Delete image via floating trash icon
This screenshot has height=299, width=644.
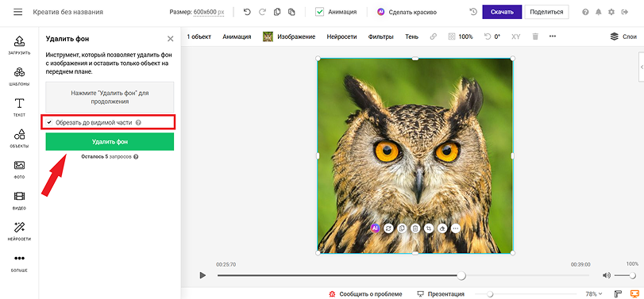(x=415, y=228)
